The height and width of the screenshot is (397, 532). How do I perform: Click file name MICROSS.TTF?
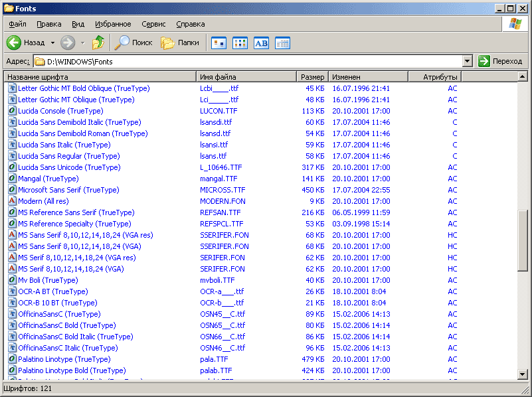pos(222,190)
